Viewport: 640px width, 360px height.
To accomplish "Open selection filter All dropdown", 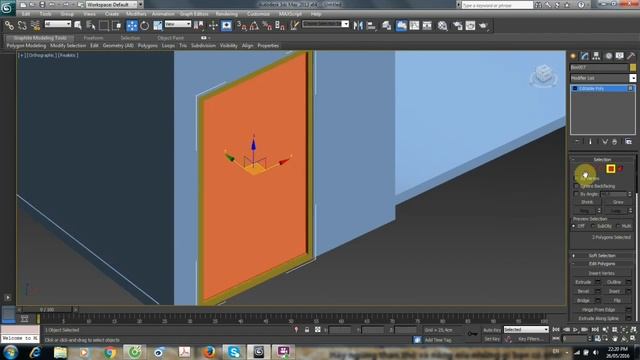I will point(58,24).
